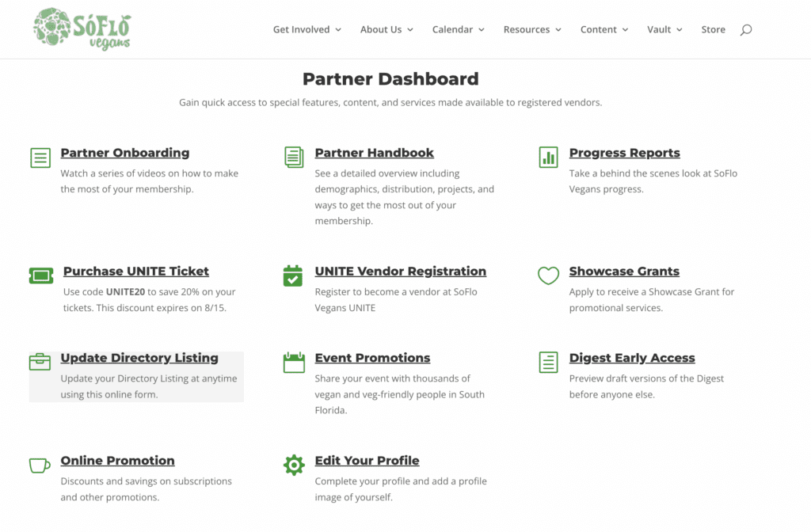This screenshot has height=532, width=811.
Task: Expand the About Us menu chevron
Action: pos(410,30)
